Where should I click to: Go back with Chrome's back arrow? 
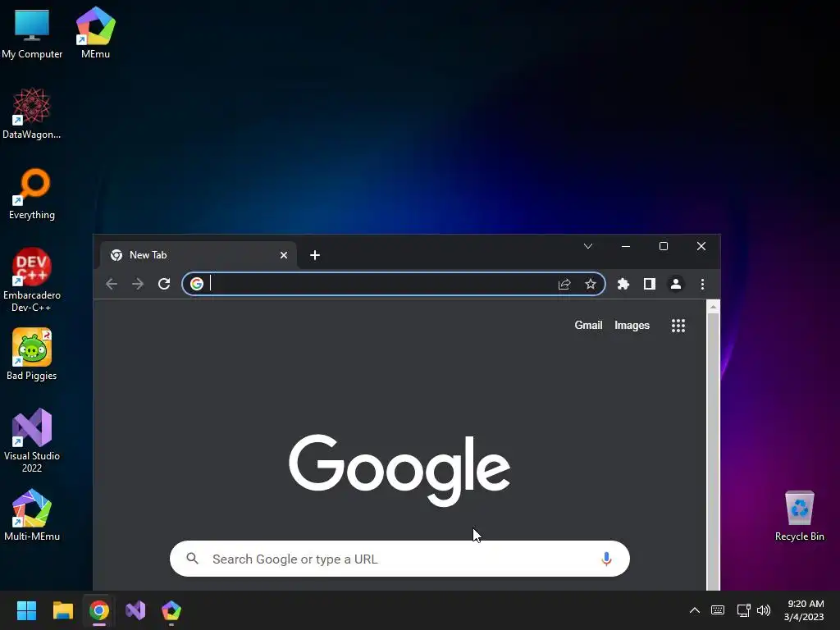click(x=112, y=284)
